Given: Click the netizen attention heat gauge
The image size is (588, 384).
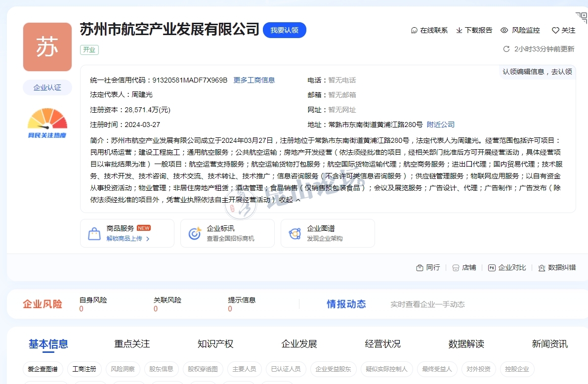Looking at the screenshot, I should pos(47,123).
